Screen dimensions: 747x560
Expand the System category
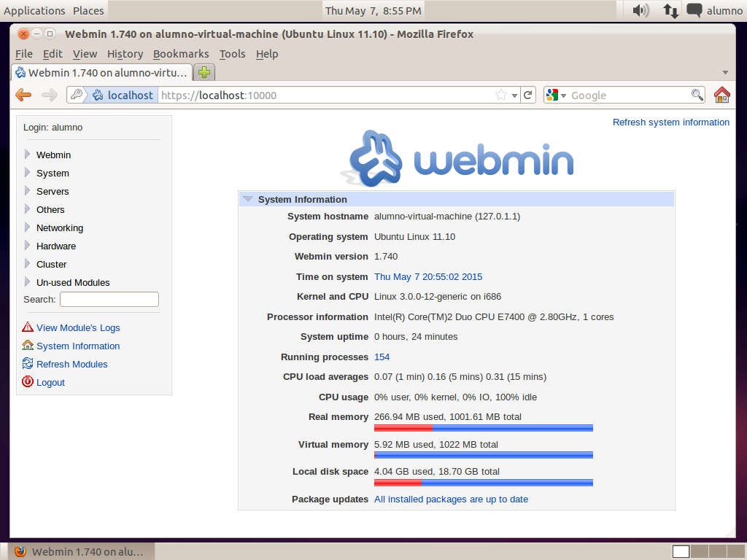coord(27,172)
